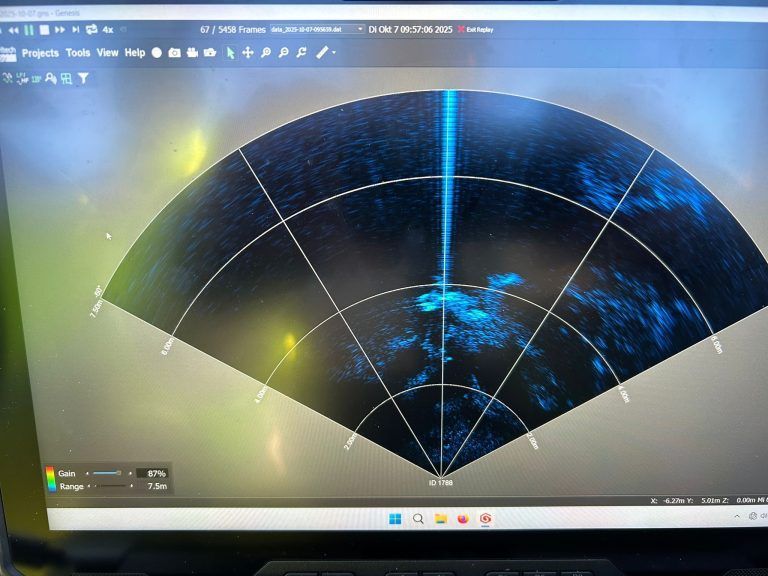Open the View menu
The width and height of the screenshot is (768, 576).
pos(107,53)
